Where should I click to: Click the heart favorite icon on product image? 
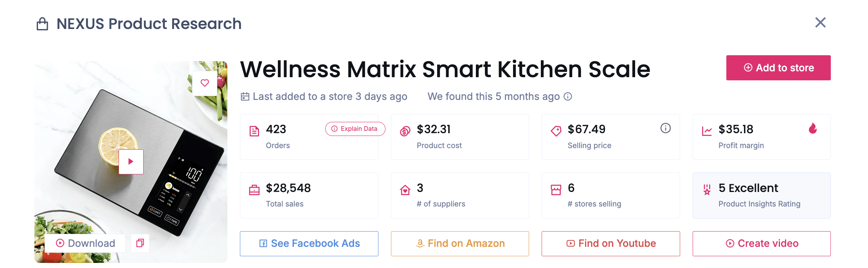point(205,83)
